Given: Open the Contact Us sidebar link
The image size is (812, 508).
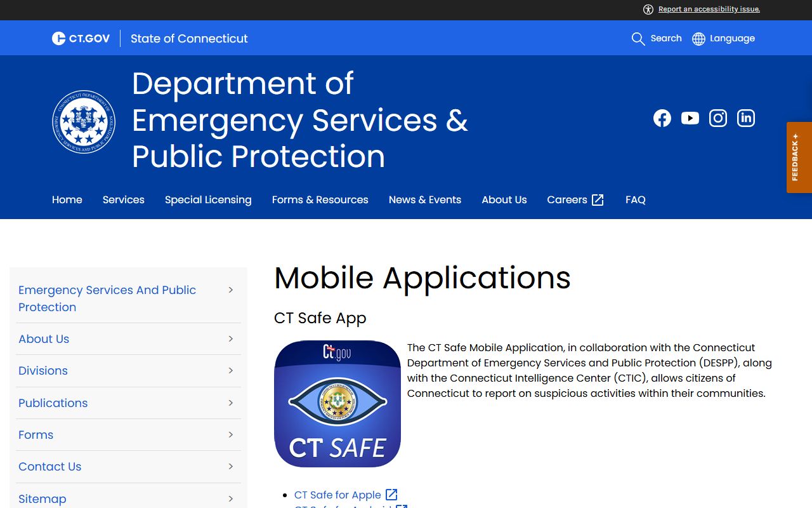Looking at the screenshot, I should (50, 467).
